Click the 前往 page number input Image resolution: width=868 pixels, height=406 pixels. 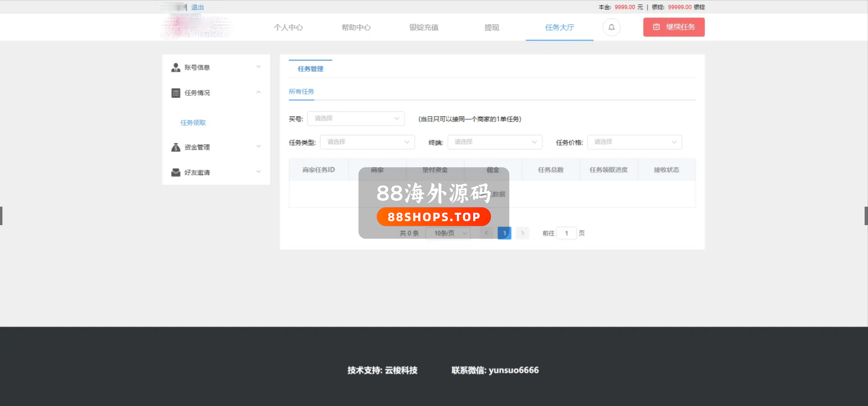click(x=566, y=233)
